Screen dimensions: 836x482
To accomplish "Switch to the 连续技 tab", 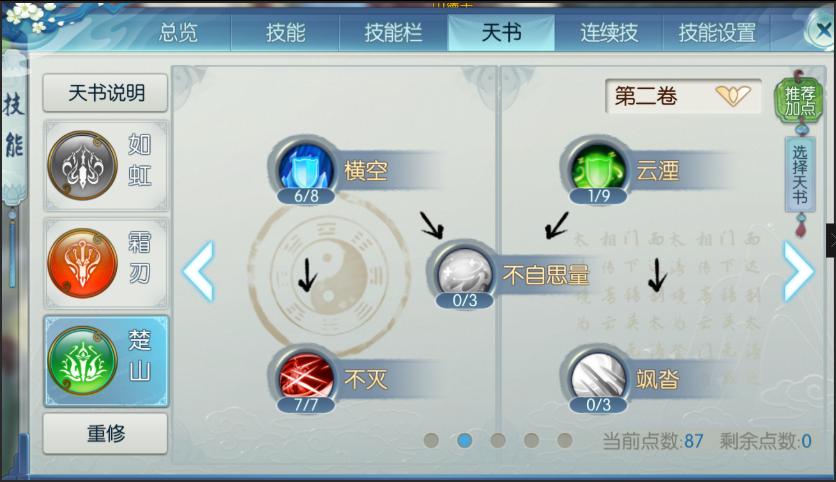I will click(609, 33).
